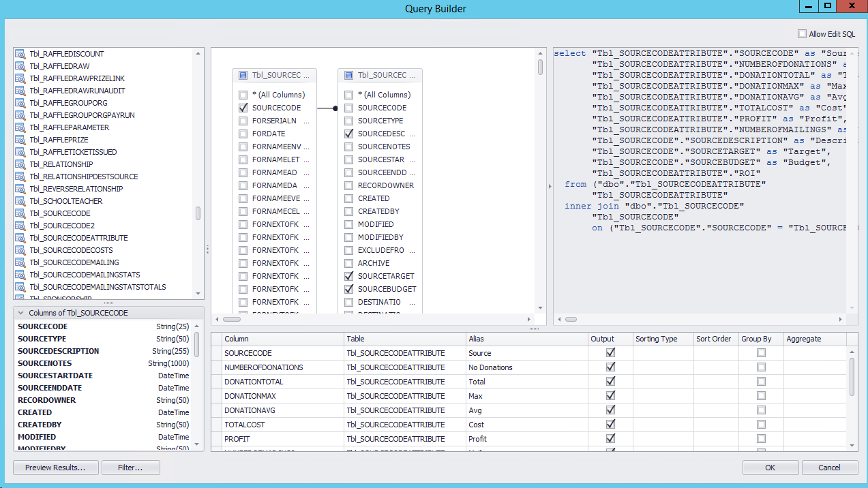Uncheck the ticked SOURCECODE box in the diagram
Image resolution: width=868 pixels, height=488 pixels.
point(243,108)
